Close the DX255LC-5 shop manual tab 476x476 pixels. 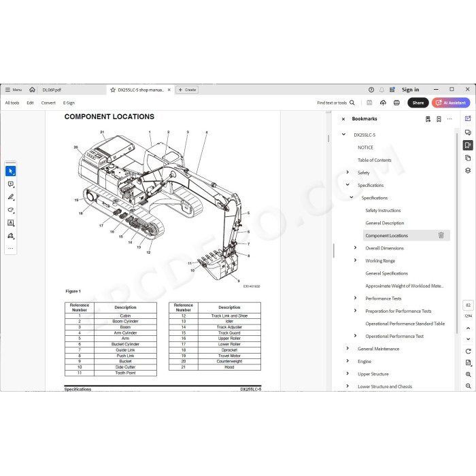[x=169, y=90]
